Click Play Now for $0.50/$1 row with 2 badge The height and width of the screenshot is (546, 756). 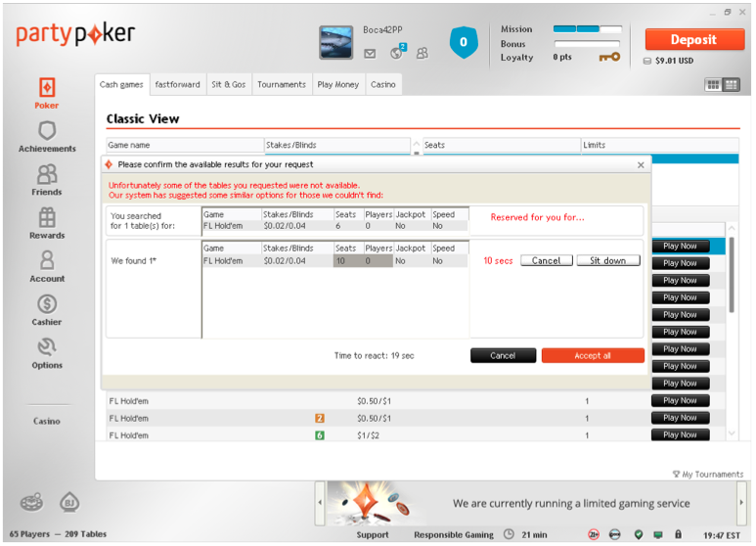681,418
